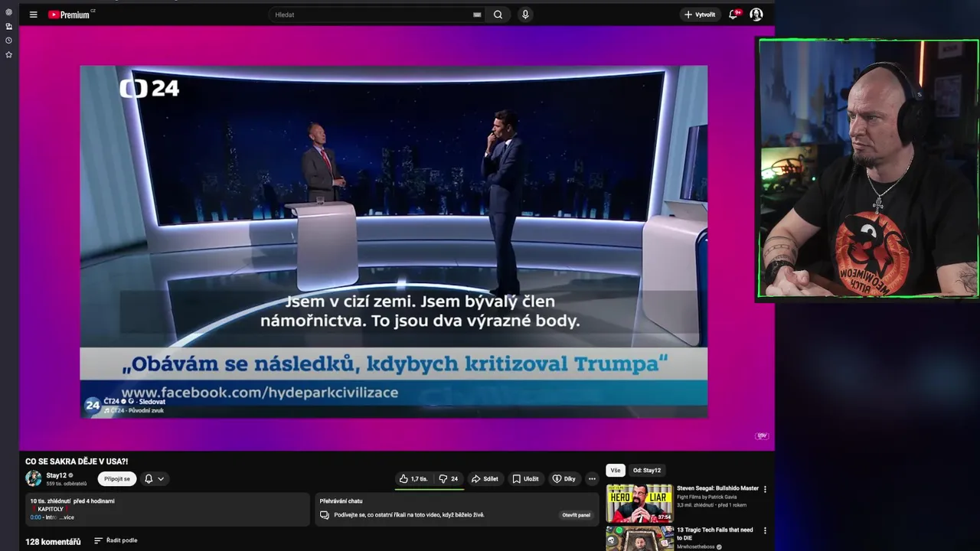Open the bookmarks star sidebar icon
The width and height of the screenshot is (980, 551).
point(8,54)
